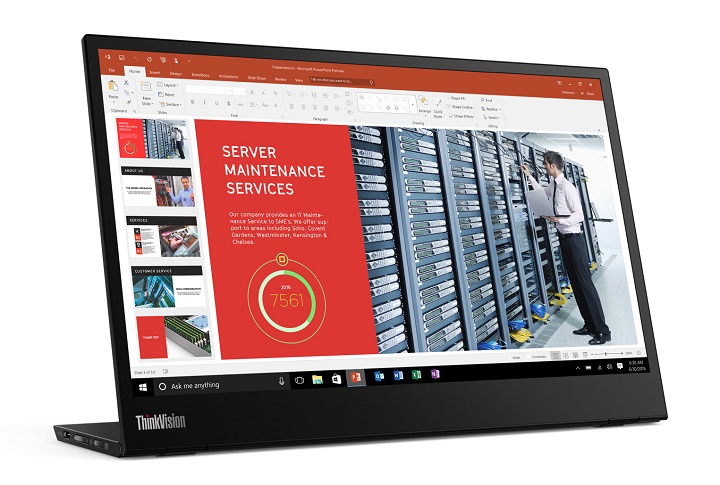This screenshot has height=485, width=720.
Task: Open Outlook from the taskbar
Action: point(379,376)
